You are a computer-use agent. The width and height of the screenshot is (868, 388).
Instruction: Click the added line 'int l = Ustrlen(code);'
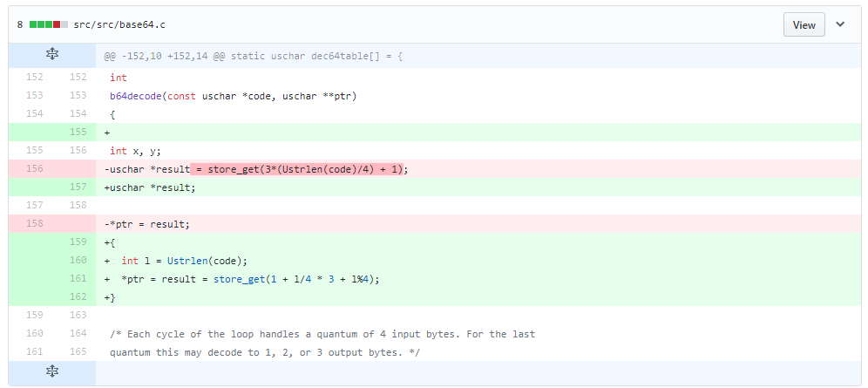(185, 261)
